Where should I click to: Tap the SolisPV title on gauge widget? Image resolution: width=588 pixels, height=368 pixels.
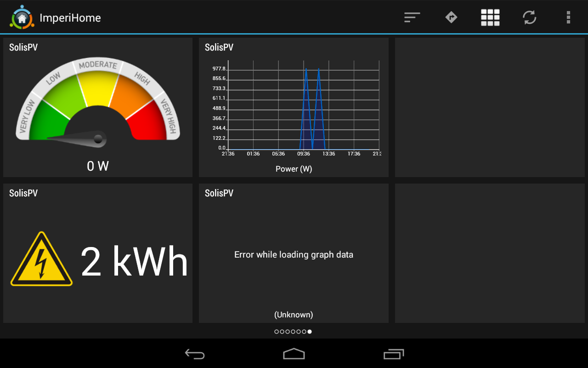click(23, 47)
